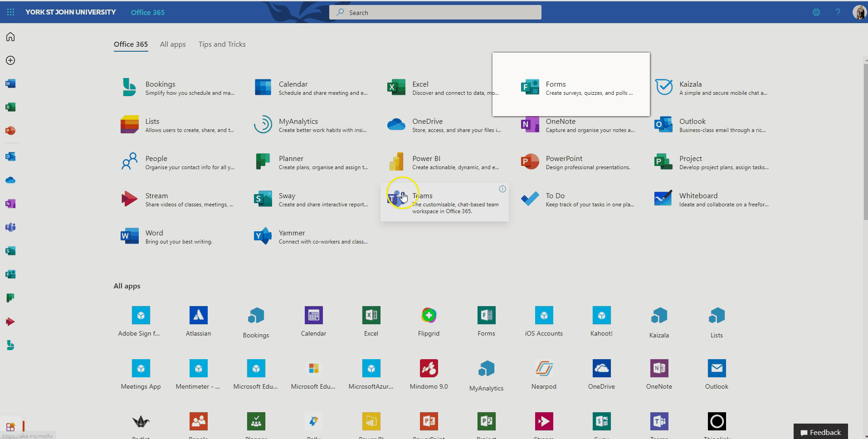
Task: Launch Atlassian from All apps
Action: (198, 321)
